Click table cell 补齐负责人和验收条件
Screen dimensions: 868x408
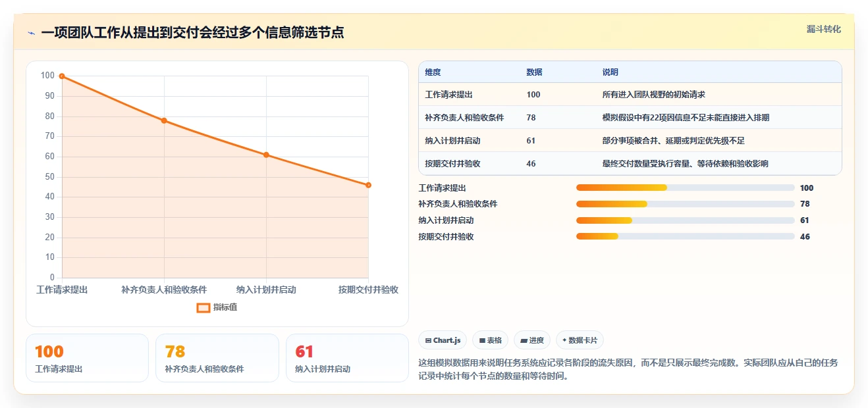coord(464,118)
